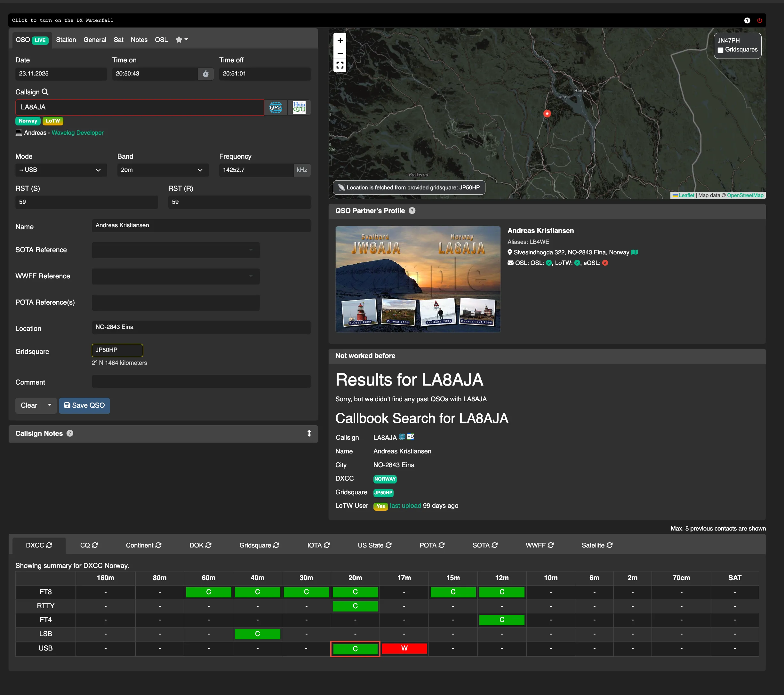Open the Band dropdown showing 20m
Image resolution: width=784 pixels, height=695 pixels.
[x=163, y=170]
